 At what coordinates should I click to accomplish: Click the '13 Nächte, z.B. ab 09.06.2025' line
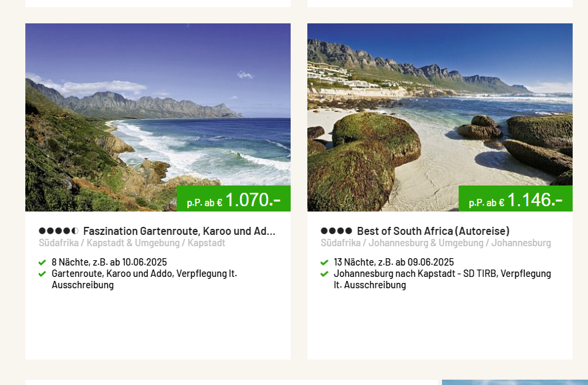pyautogui.click(x=393, y=262)
